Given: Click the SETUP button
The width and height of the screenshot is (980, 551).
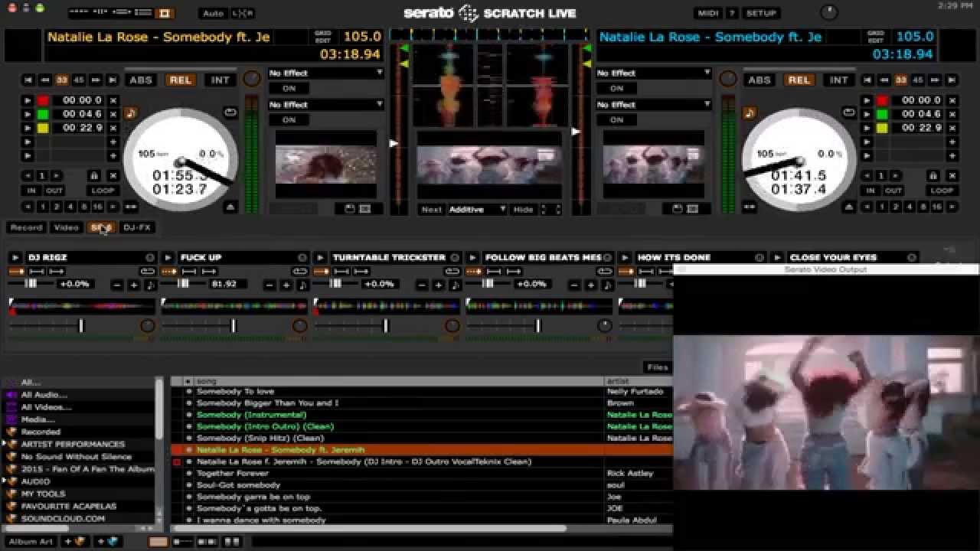Looking at the screenshot, I should 761,13.
